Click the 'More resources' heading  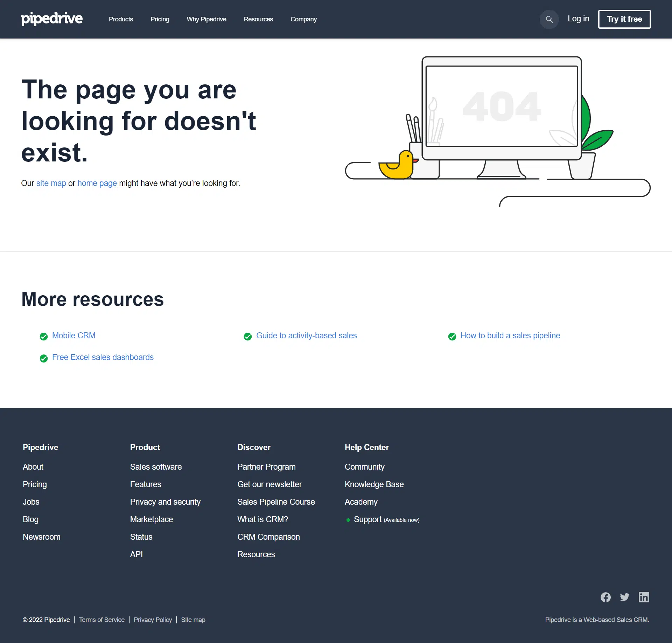click(92, 299)
